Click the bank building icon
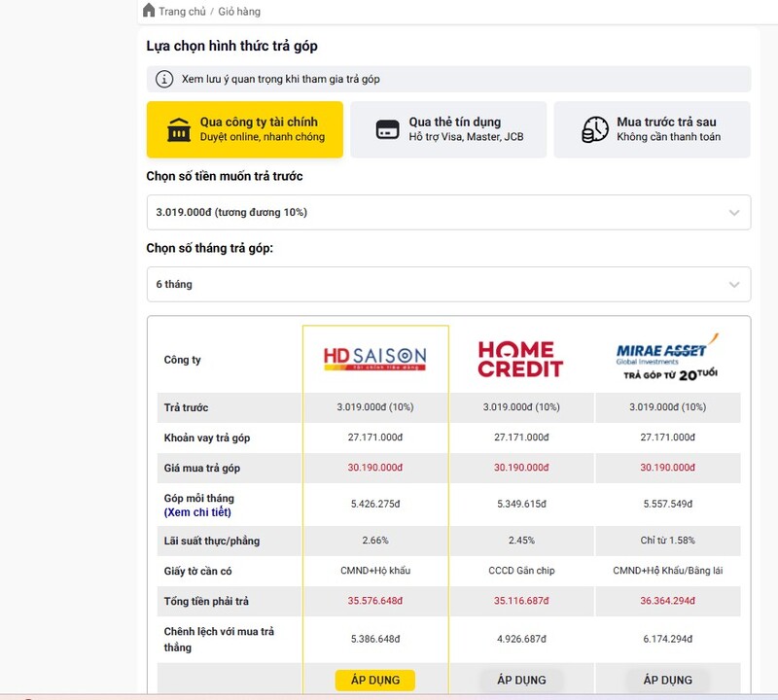778x700 pixels. 179,129
